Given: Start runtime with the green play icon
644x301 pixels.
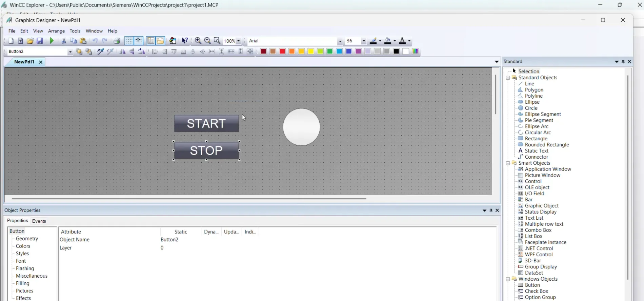Looking at the screenshot, I should coord(52,41).
